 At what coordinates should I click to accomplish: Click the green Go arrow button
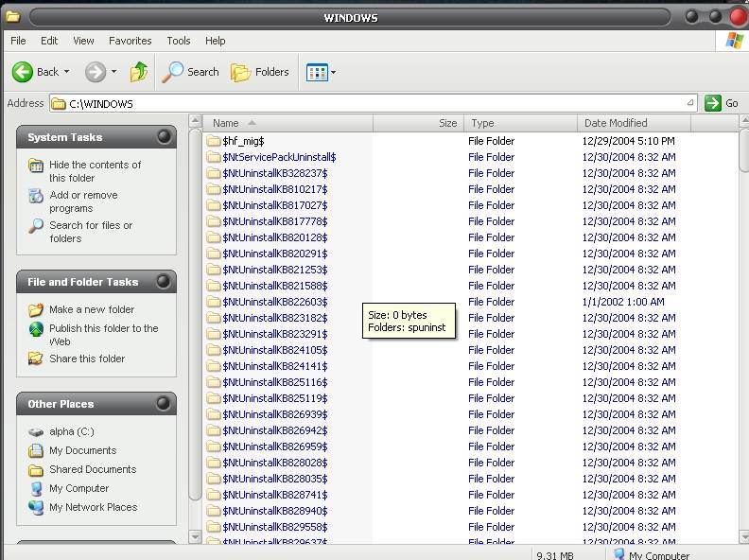[713, 103]
